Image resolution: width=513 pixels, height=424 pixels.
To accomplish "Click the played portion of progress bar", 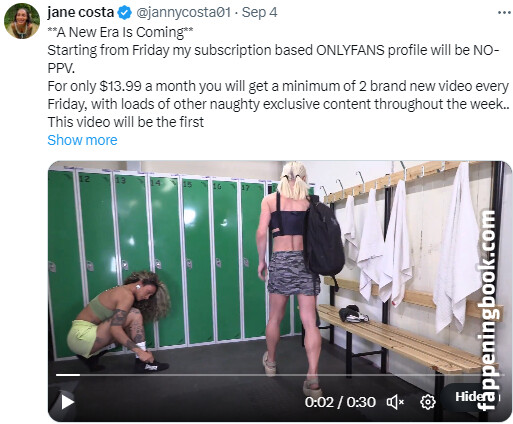I will pos(68,375).
